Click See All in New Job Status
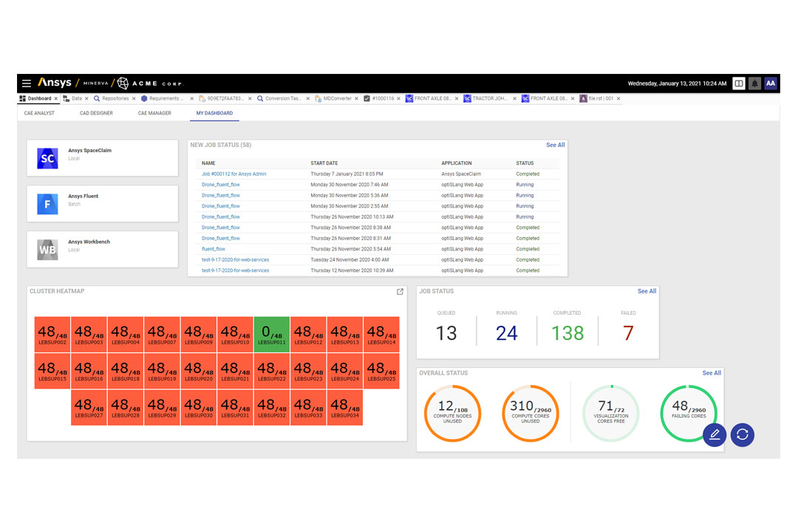Viewport: 798px width, 532px height. 555,145
